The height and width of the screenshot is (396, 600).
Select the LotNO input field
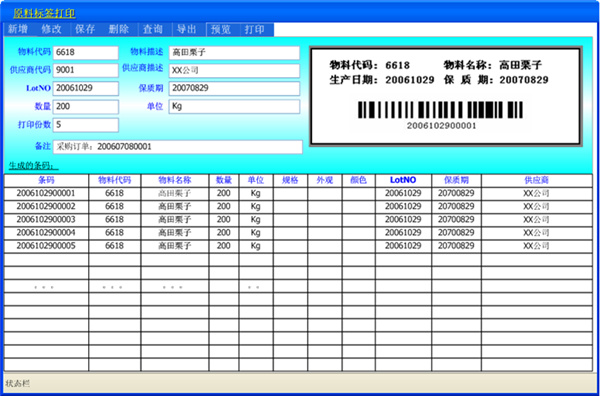(86, 88)
